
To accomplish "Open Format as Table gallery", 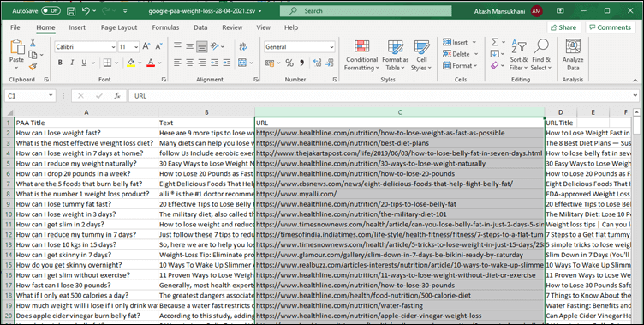I will click(395, 56).
